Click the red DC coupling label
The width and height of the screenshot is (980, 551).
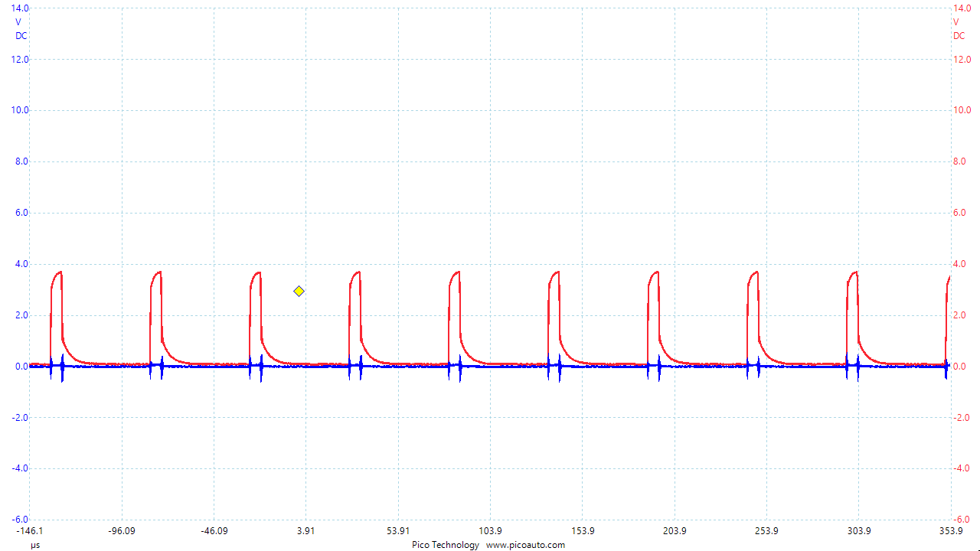click(959, 36)
